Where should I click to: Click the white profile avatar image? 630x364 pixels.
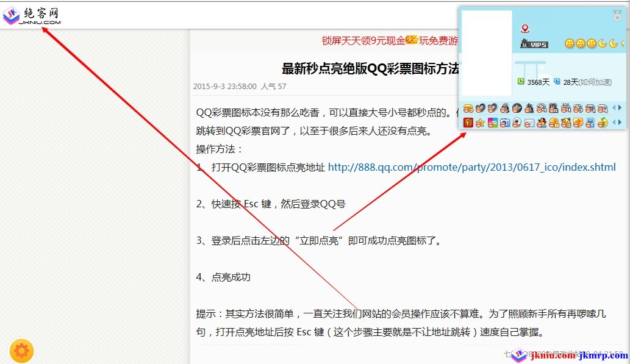(487, 52)
